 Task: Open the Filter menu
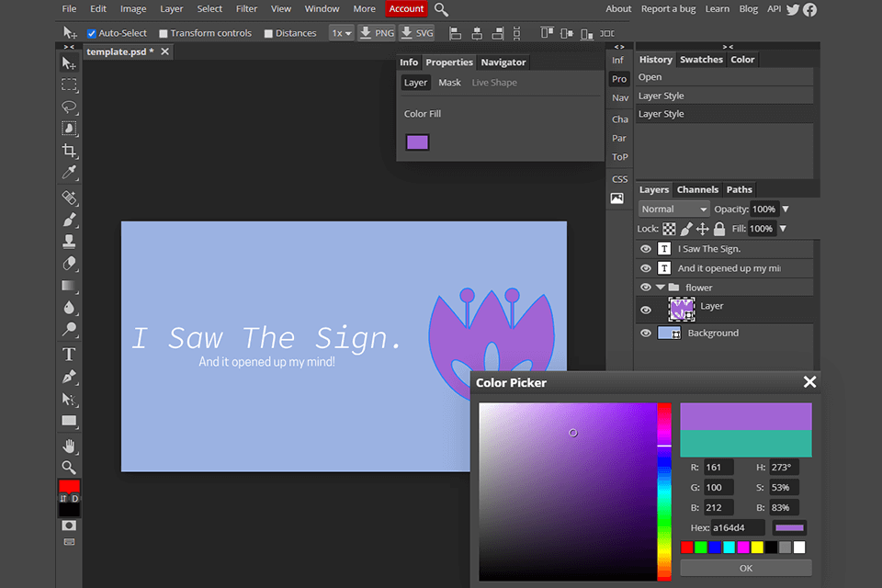pos(246,9)
